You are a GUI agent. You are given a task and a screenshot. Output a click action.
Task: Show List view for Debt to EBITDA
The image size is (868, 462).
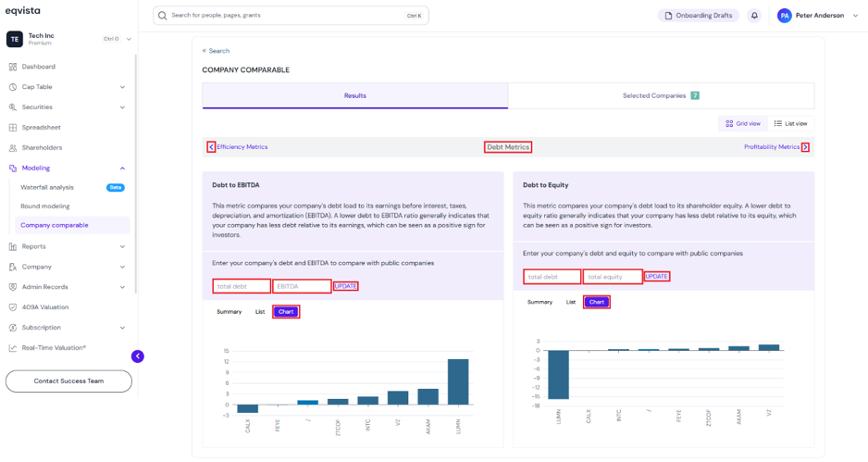260,312
